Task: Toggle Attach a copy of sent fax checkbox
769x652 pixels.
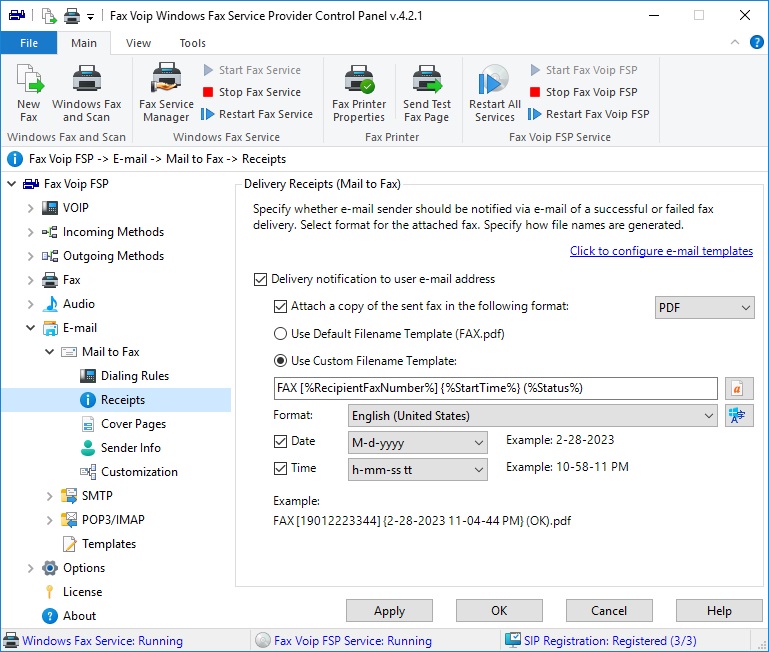Action: [280, 307]
